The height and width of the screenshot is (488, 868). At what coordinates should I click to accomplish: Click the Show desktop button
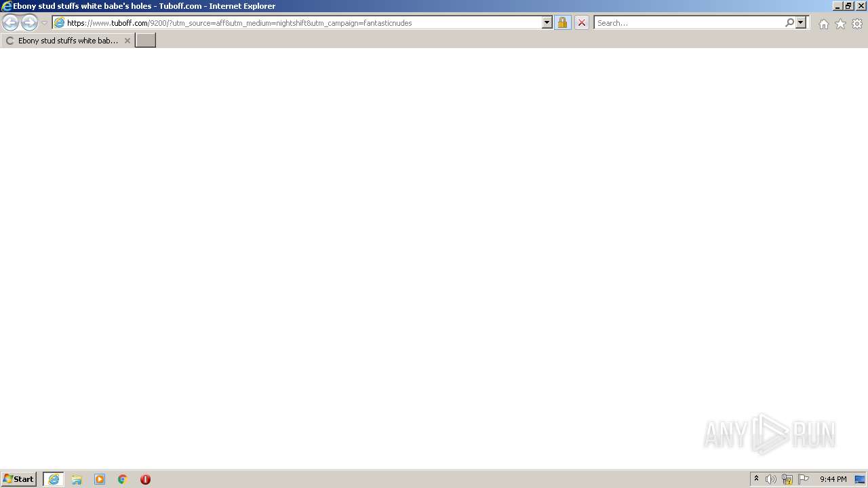click(860, 479)
